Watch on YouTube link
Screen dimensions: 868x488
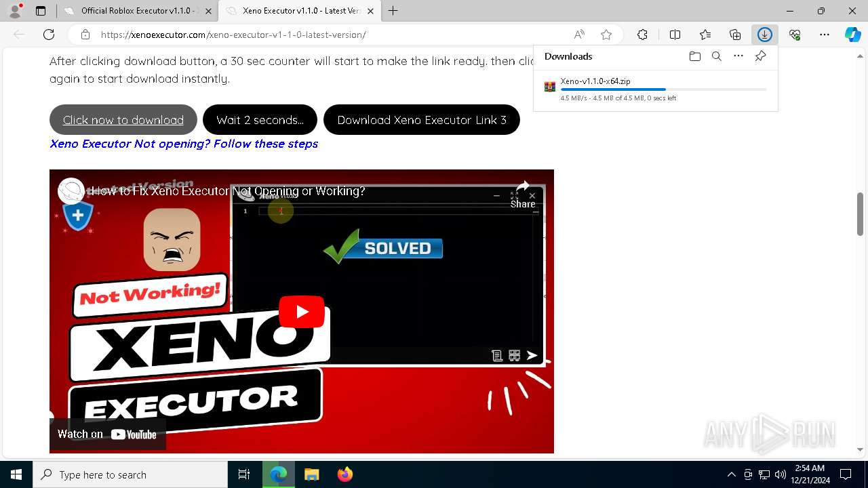[107, 434]
